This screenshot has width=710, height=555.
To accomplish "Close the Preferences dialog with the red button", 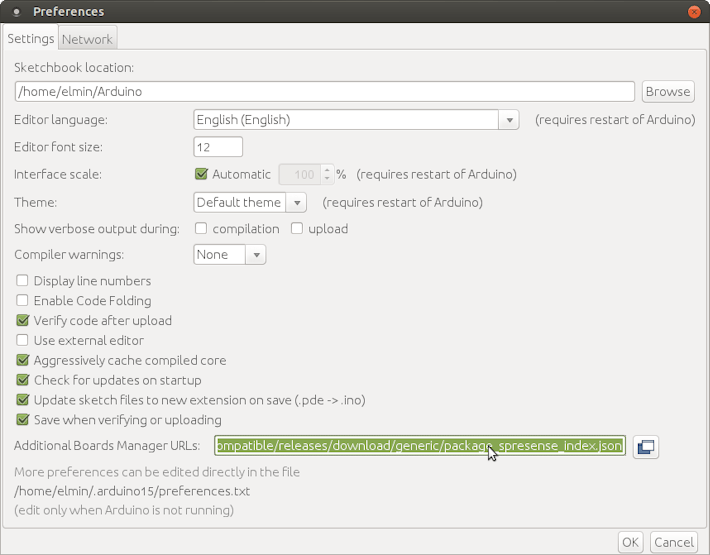I will [694, 12].
